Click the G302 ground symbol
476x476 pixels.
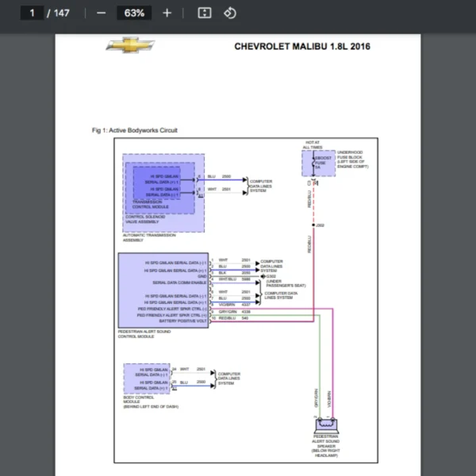[x=265, y=276]
